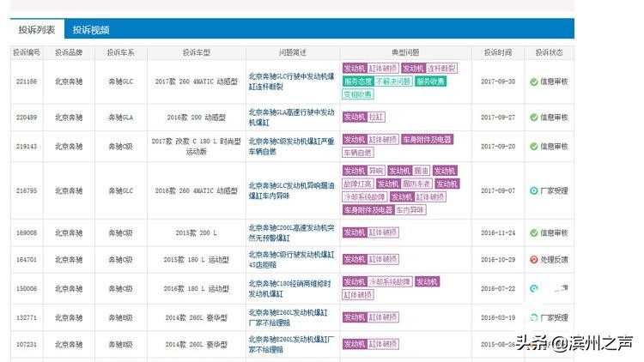Click the 投诉车系 column header
Screen dimensions: 644x362
pos(120,52)
